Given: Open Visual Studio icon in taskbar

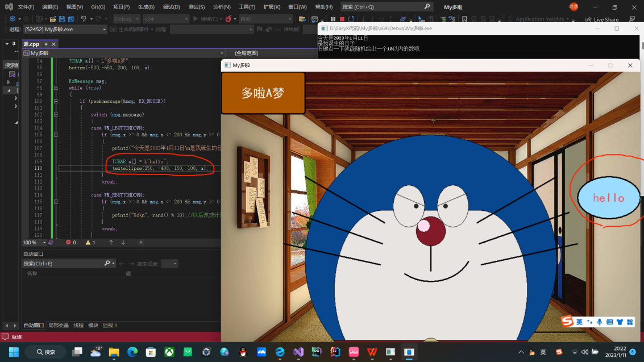Looking at the screenshot, I should tap(298, 352).
